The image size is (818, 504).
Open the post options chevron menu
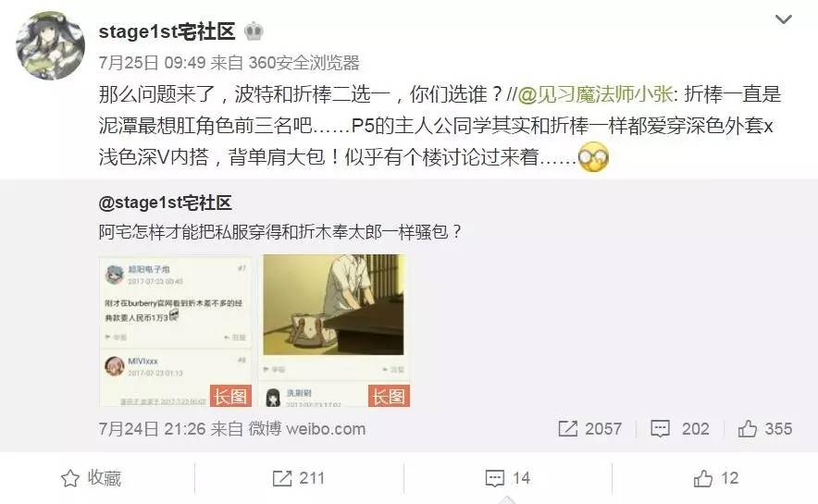click(x=784, y=19)
